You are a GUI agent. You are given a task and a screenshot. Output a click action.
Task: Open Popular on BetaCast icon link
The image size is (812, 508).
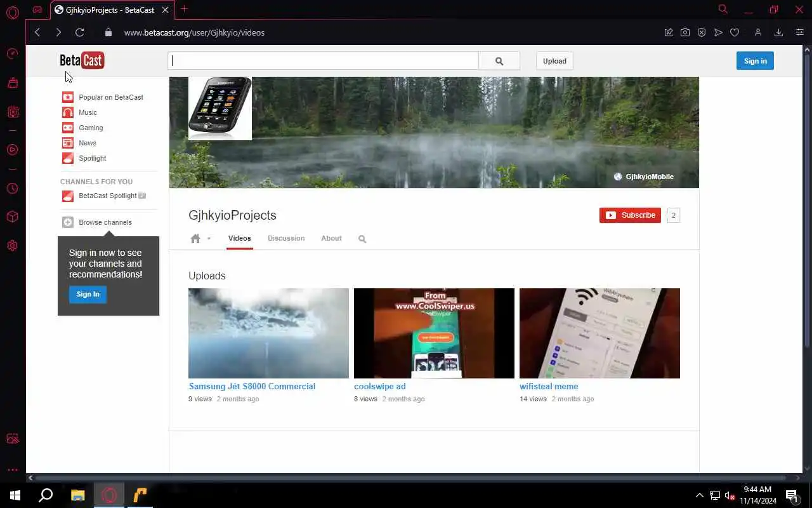pos(68,97)
